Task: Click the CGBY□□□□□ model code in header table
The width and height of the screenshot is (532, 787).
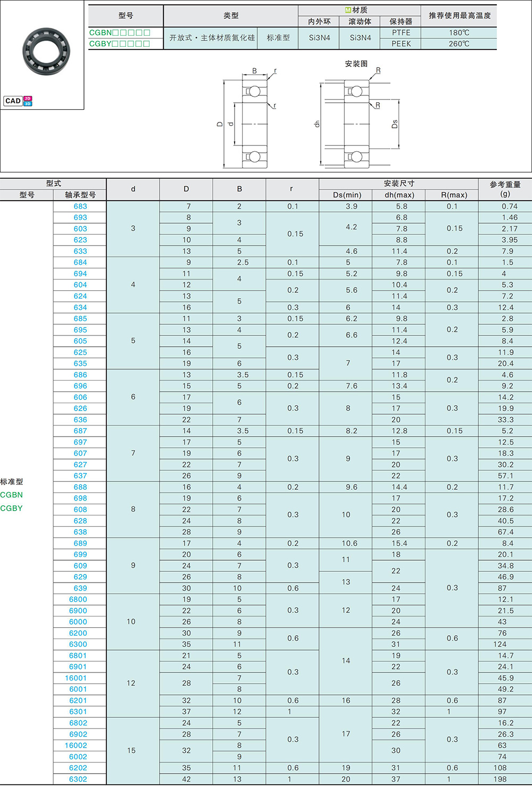Action: coord(120,44)
